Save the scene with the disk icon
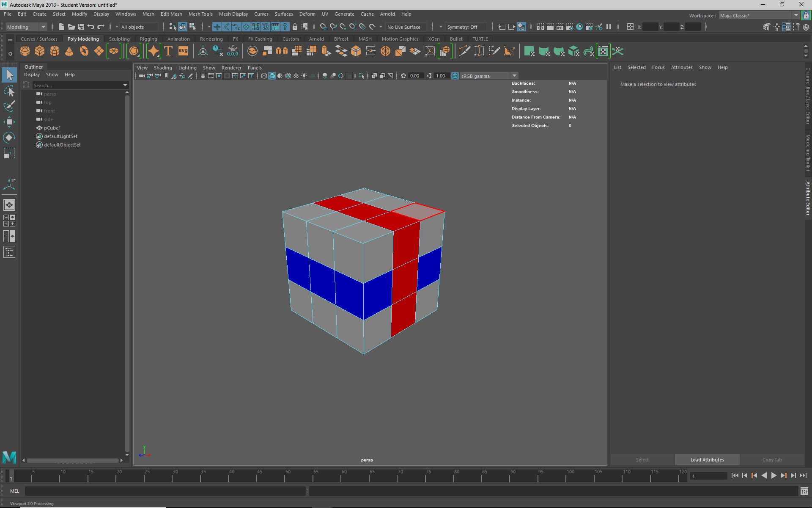The width and height of the screenshot is (812, 508). [x=81, y=27]
